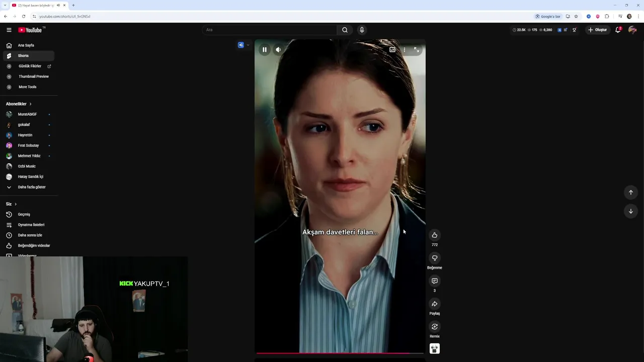Viewport: 644px width, 362px height.
Task: Open Beğendiğim videolar
Action: tap(29, 246)
